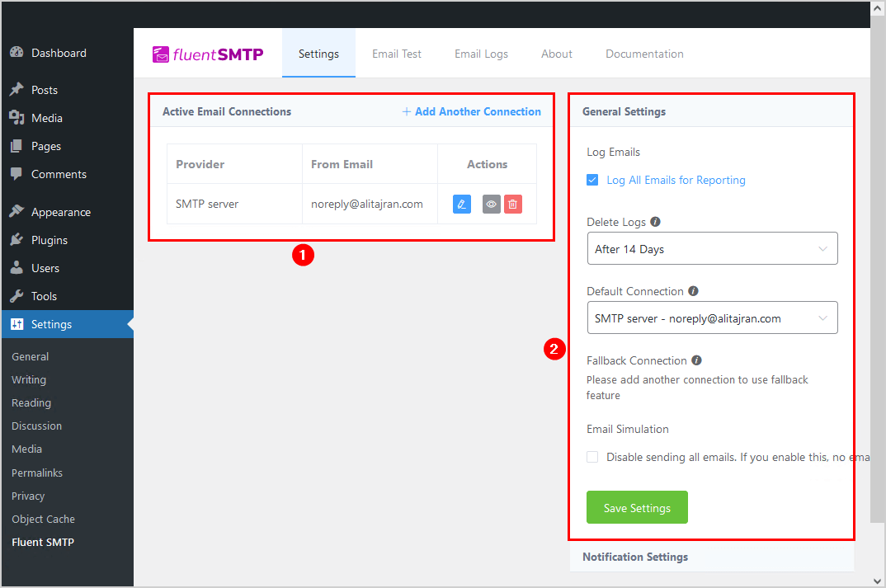Edit the SMTP server connection

click(462, 204)
